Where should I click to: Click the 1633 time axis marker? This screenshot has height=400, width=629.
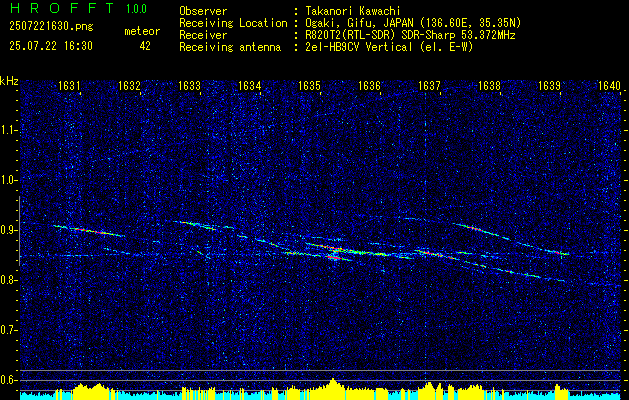pos(189,85)
